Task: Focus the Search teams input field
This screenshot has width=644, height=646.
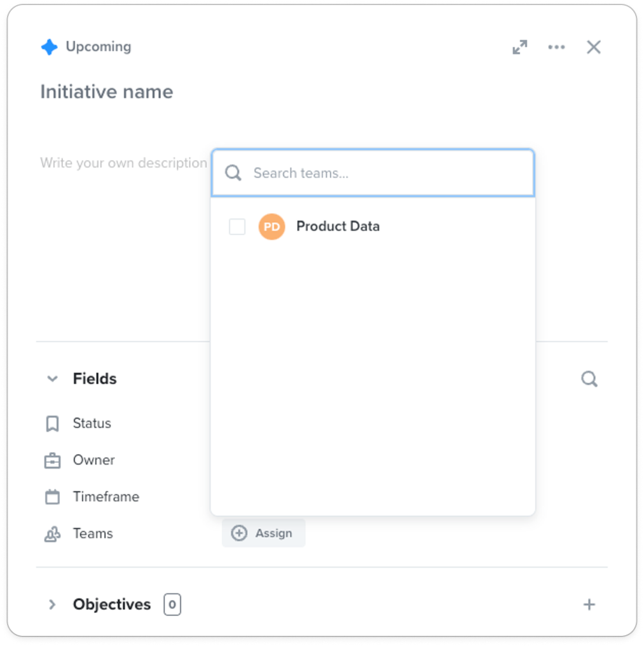Action: [x=373, y=173]
